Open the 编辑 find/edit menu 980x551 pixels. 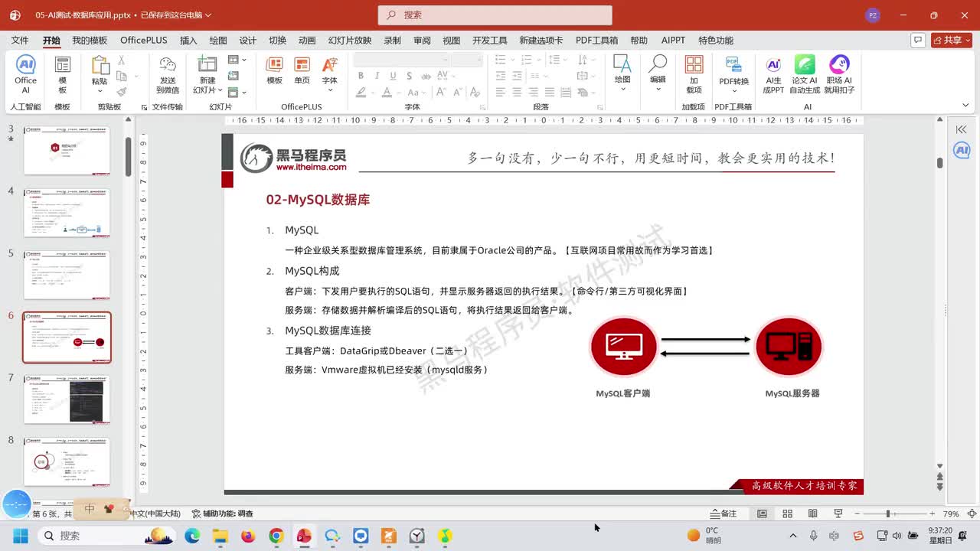658,73
